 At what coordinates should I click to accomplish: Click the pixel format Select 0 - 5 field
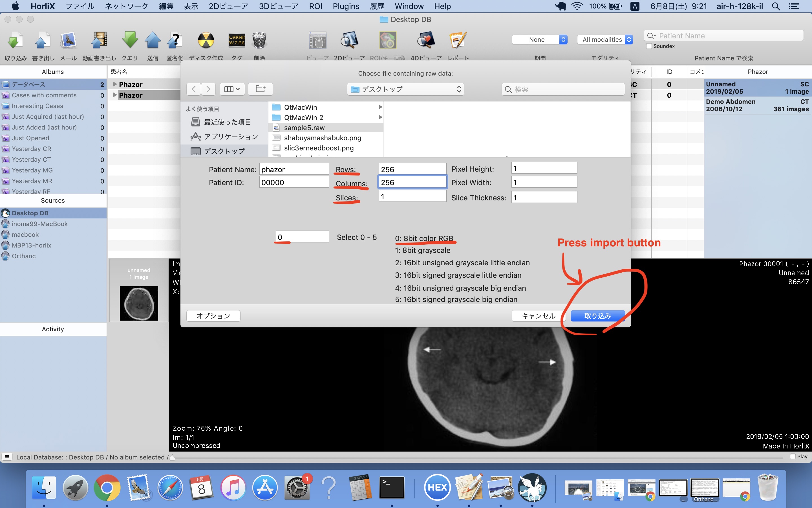tap(302, 237)
